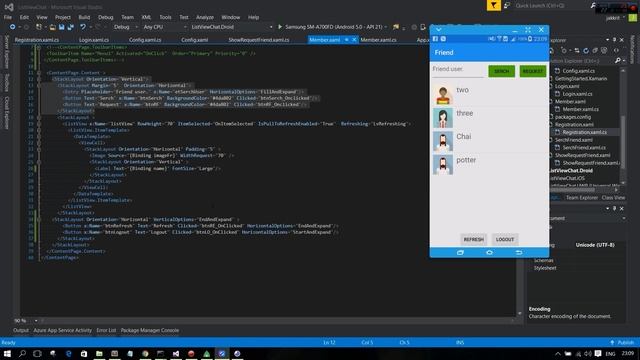Open Chrome from the taskbar
This screenshot has width=640, height=360.
[x=145, y=353]
